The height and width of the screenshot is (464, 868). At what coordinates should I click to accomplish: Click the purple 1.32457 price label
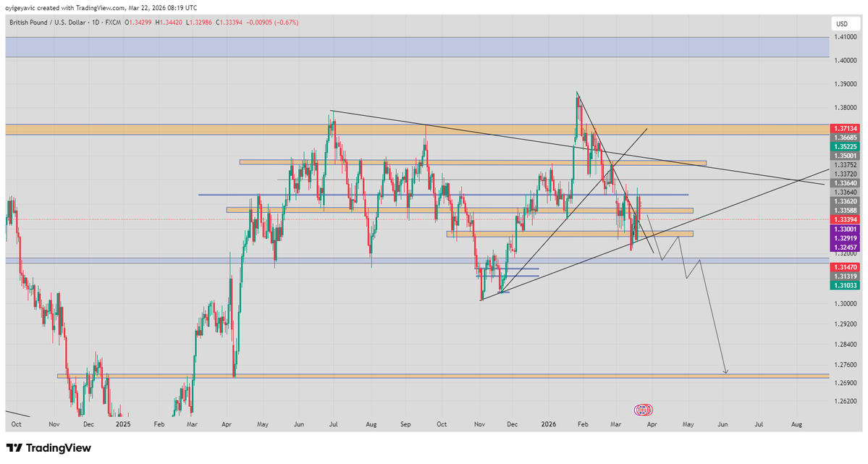click(845, 247)
